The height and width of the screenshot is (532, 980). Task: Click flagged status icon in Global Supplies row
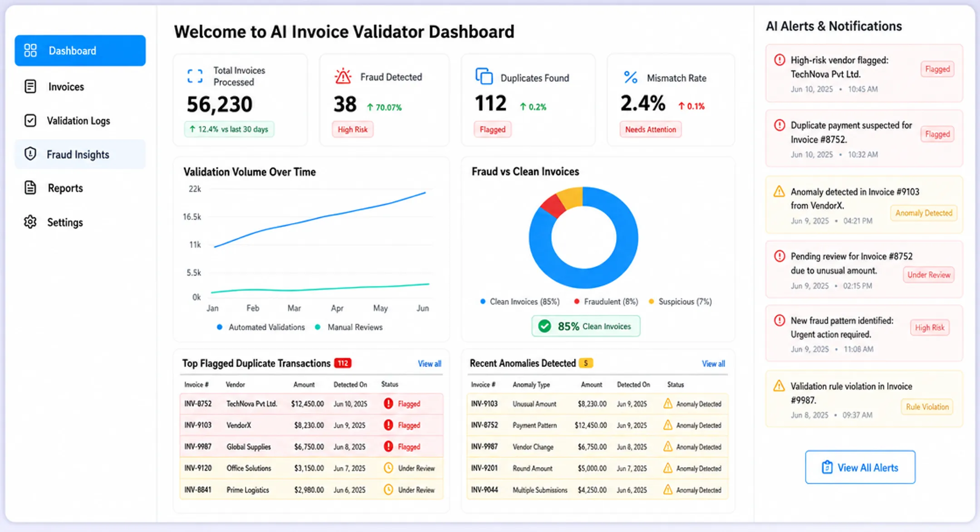point(388,446)
